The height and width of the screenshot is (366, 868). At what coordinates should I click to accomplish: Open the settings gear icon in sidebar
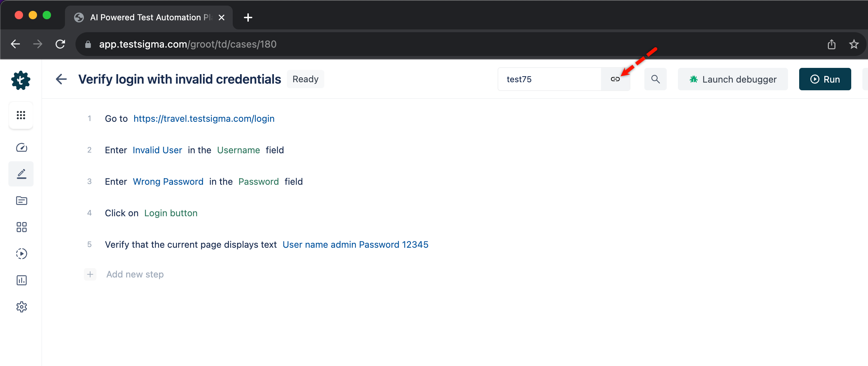[x=21, y=307]
